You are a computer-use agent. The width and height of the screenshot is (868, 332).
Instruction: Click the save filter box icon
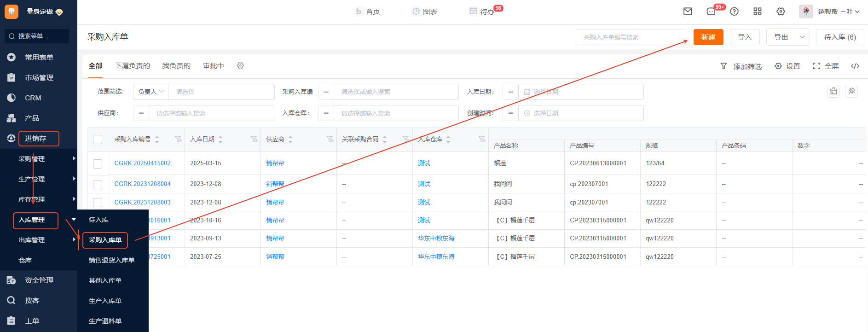click(x=833, y=91)
